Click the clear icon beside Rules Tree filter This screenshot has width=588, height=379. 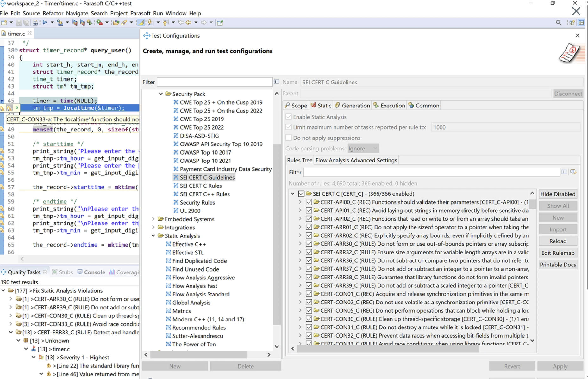(564, 172)
